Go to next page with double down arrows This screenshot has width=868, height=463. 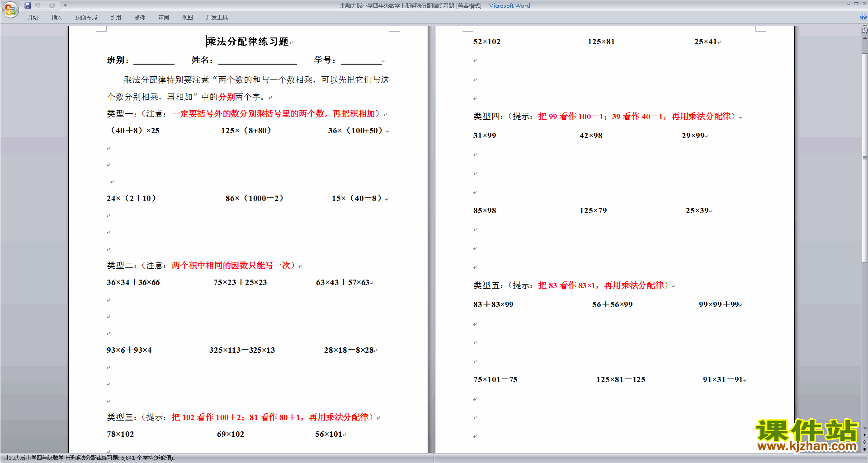(864, 449)
